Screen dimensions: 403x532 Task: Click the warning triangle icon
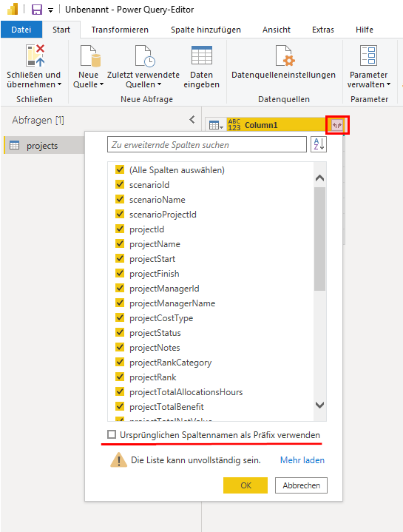coord(118,460)
